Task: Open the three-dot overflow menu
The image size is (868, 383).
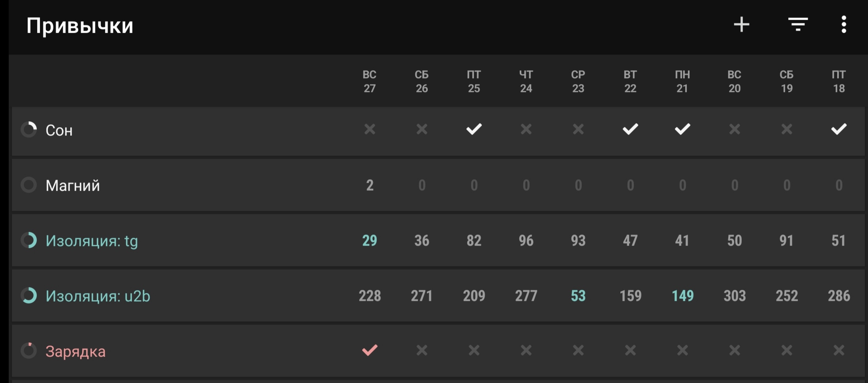Action: [x=844, y=24]
